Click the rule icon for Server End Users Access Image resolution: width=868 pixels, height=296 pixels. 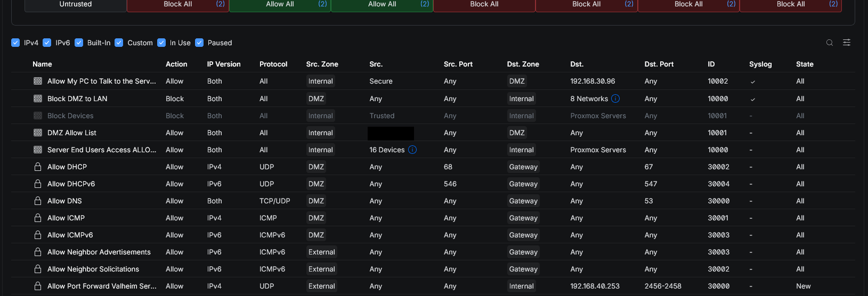point(38,150)
